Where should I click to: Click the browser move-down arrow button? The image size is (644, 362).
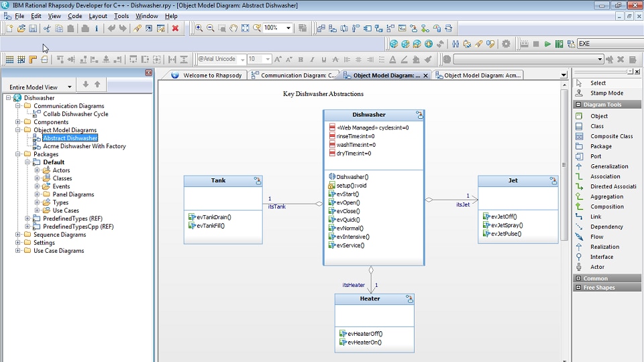click(85, 84)
